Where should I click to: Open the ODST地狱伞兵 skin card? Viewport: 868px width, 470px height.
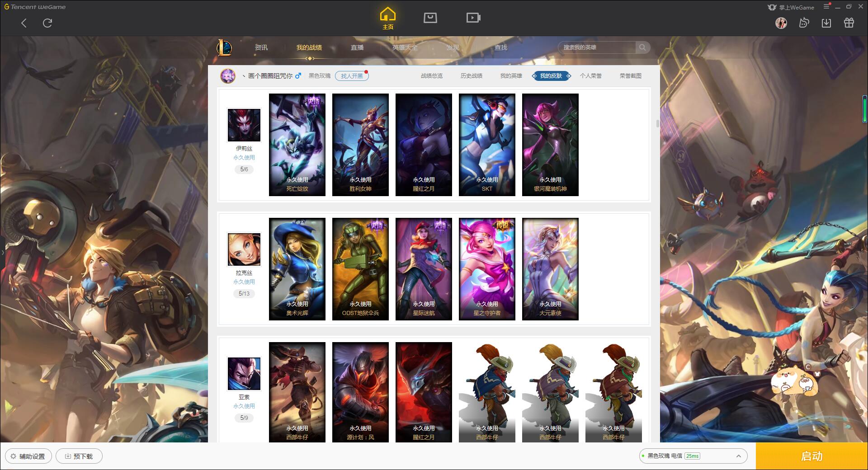[360, 269]
